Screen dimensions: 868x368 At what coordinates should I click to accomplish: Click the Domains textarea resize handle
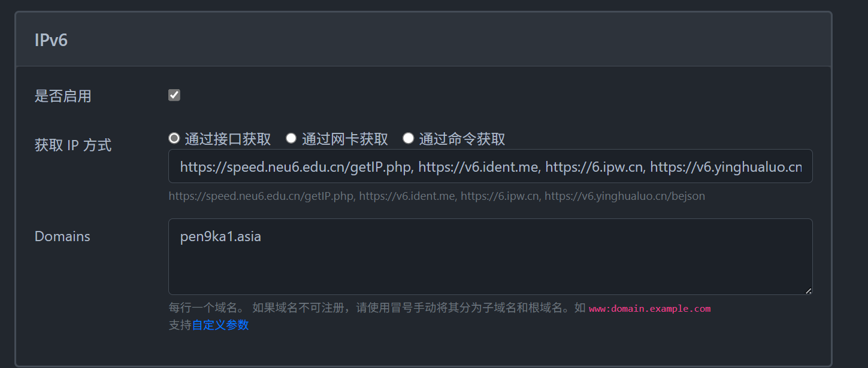808,290
